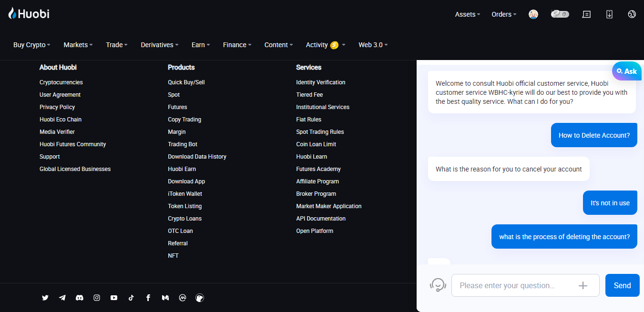This screenshot has width=644, height=312.
Task: Open the Assets dropdown
Action: click(468, 14)
